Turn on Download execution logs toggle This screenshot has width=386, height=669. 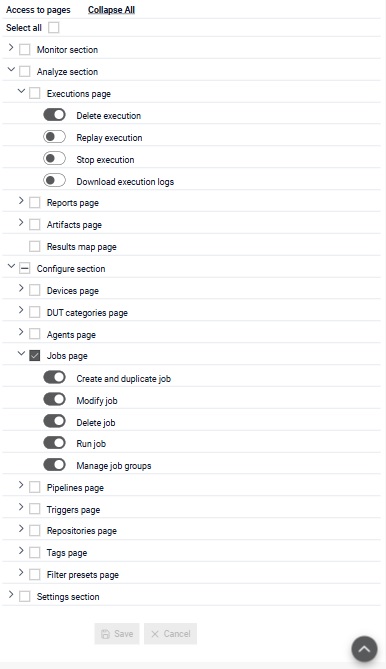tap(55, 180)
